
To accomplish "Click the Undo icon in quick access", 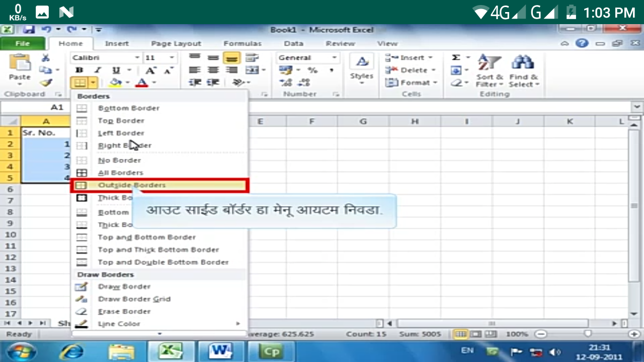I will pyautogui.click(x=46, y=30).
